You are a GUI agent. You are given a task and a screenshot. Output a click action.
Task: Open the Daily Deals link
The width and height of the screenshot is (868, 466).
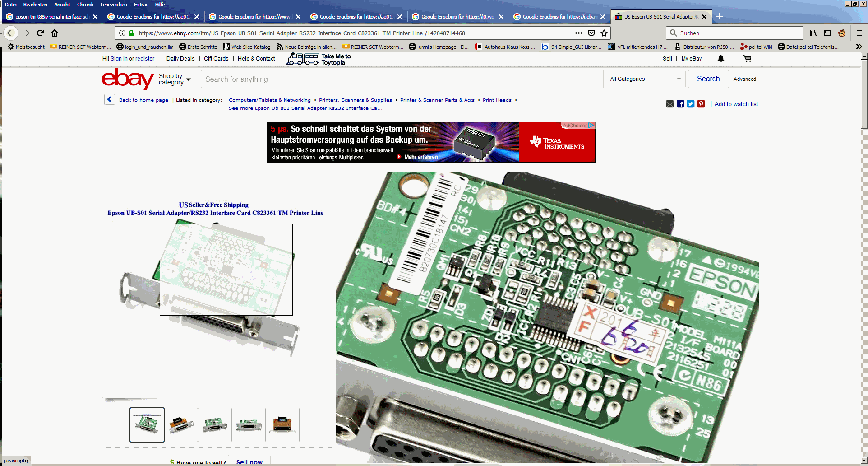click(x=180, y=59)
